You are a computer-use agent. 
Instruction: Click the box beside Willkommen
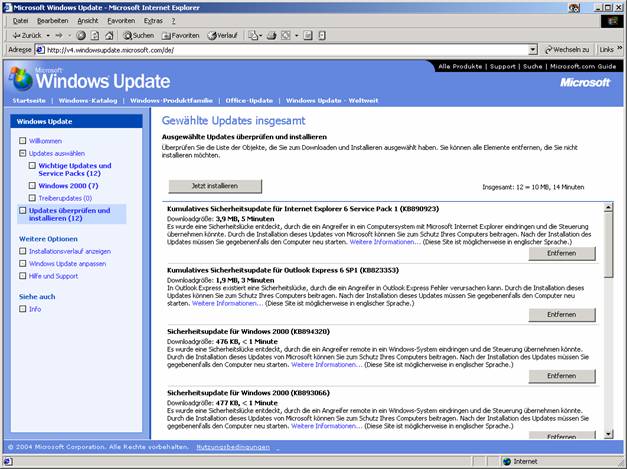[x=23, y=141]
